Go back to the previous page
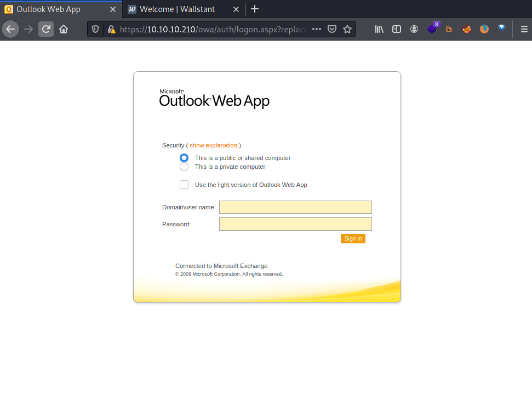532x405 pixels. (x=10, y=29)
